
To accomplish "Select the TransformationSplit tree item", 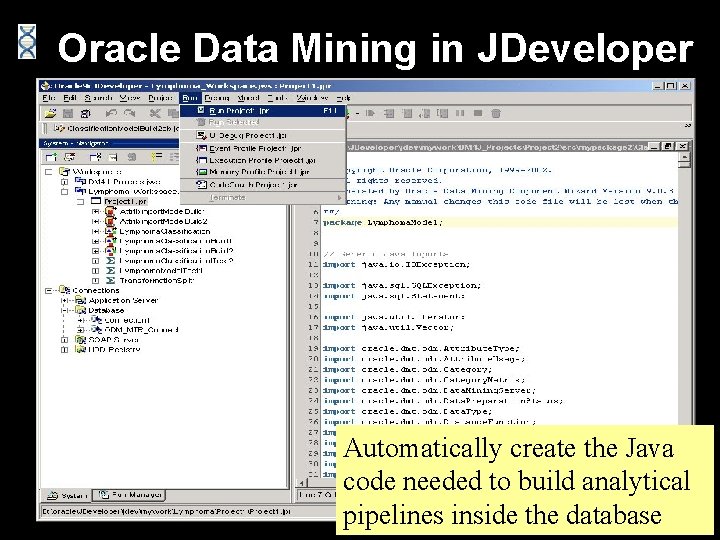I will 157,280.
